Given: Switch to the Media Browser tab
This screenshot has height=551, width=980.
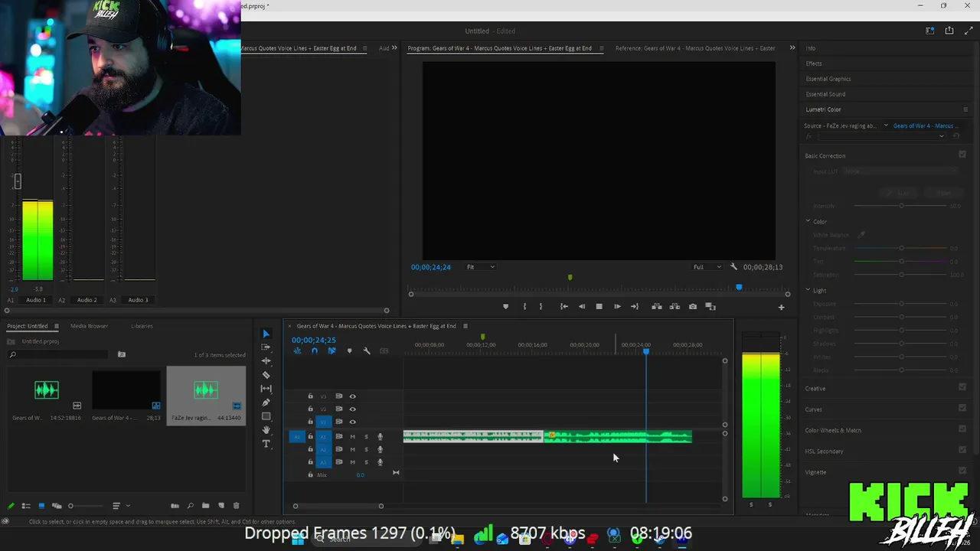Looking at the screenshot, I should [x=89, y=326].
